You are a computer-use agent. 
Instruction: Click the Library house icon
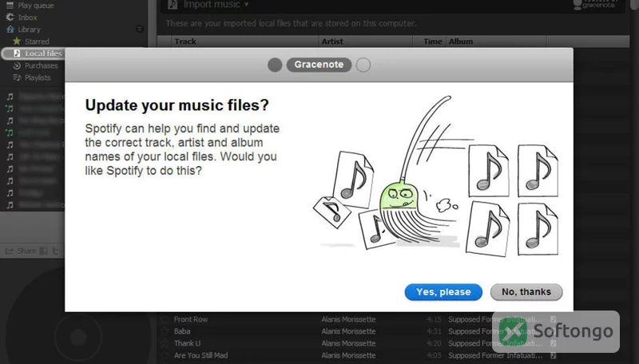10,30
